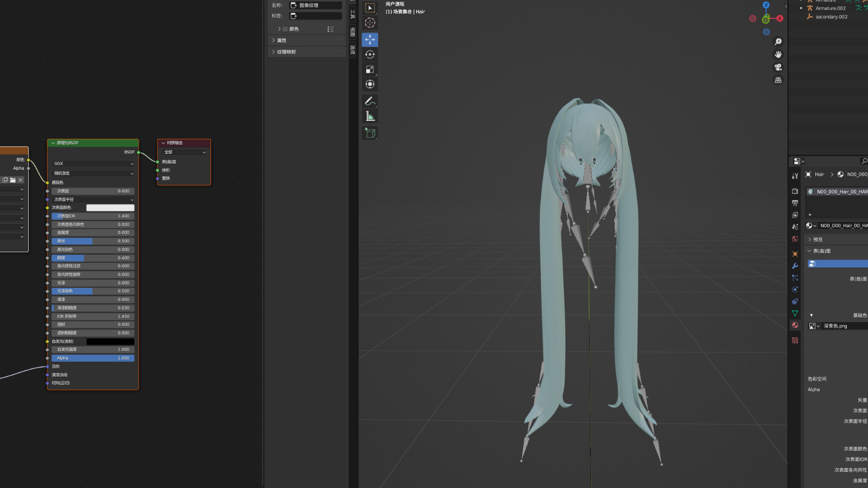Choose the Annotate pencil tool
Viewport: 868px width, 488px height.
click(370, 101)
